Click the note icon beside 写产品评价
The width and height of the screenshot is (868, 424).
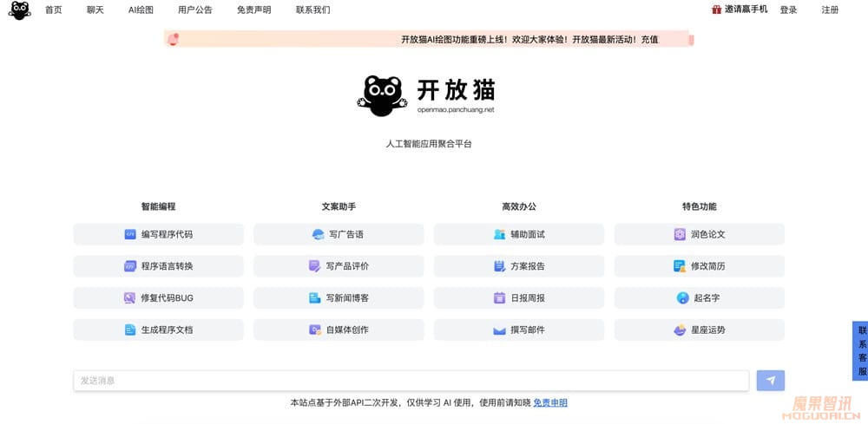(314, 266)
